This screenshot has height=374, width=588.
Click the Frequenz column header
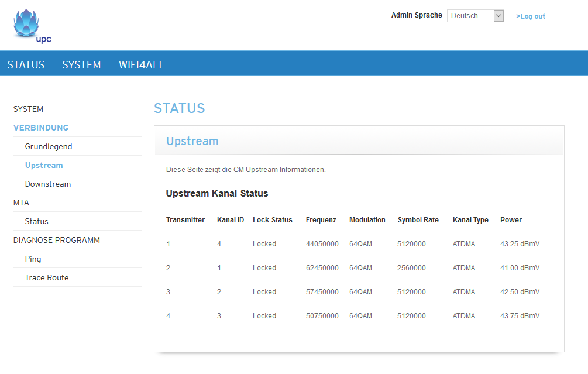click(x=321, y=220)
